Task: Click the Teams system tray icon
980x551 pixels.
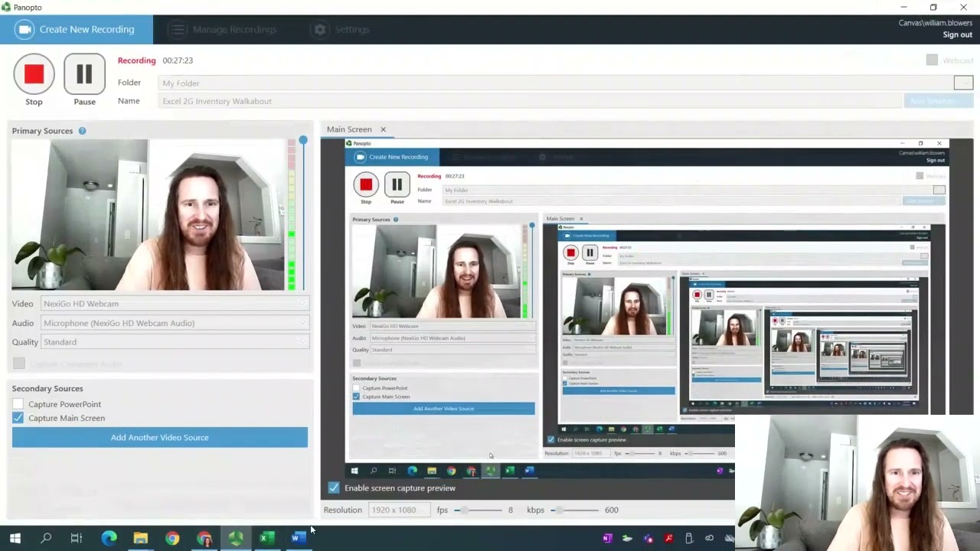Action: (x=648, y=538)
